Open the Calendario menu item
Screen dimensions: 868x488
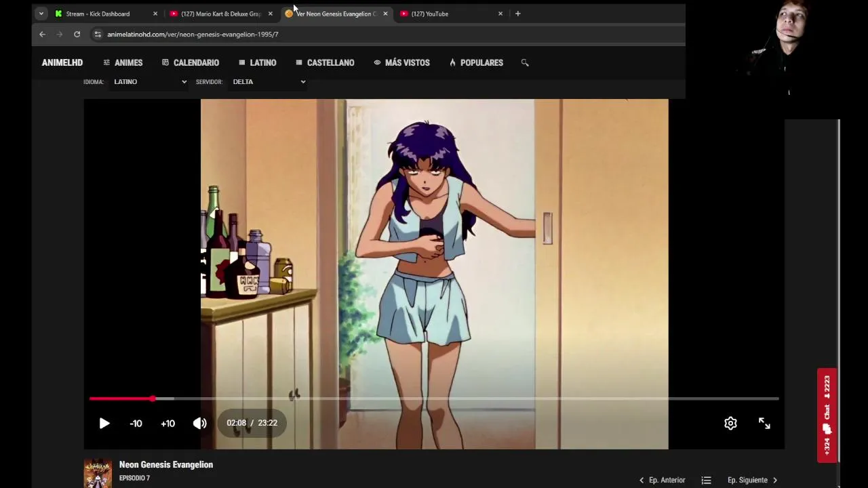point(191,62)
